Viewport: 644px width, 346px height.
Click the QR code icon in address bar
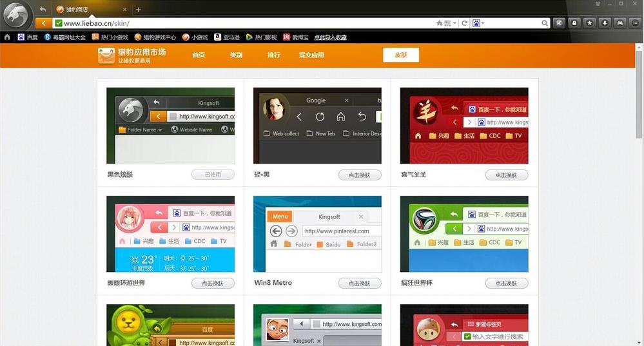click(x=447, y=23)
